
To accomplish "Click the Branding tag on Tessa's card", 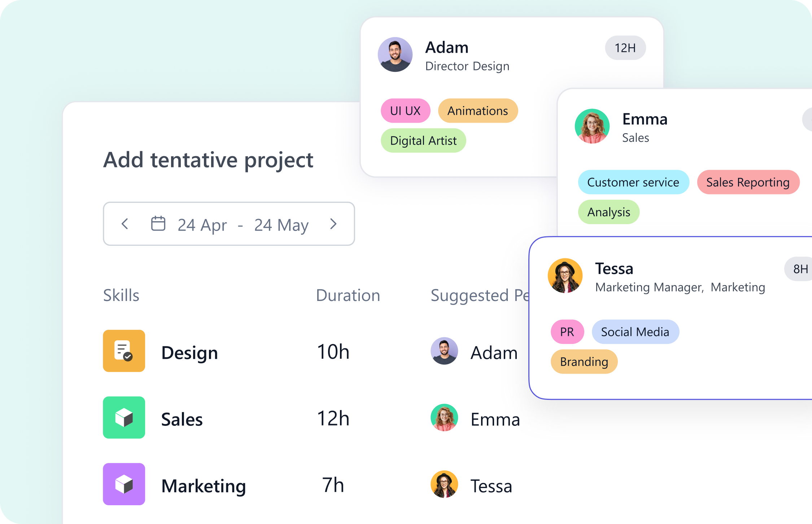I will click(x=584, y=362).
